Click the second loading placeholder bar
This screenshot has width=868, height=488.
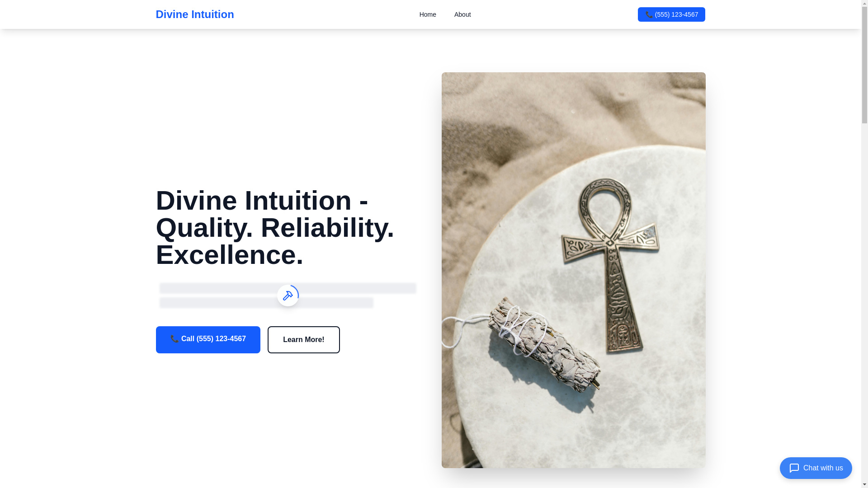266,302
